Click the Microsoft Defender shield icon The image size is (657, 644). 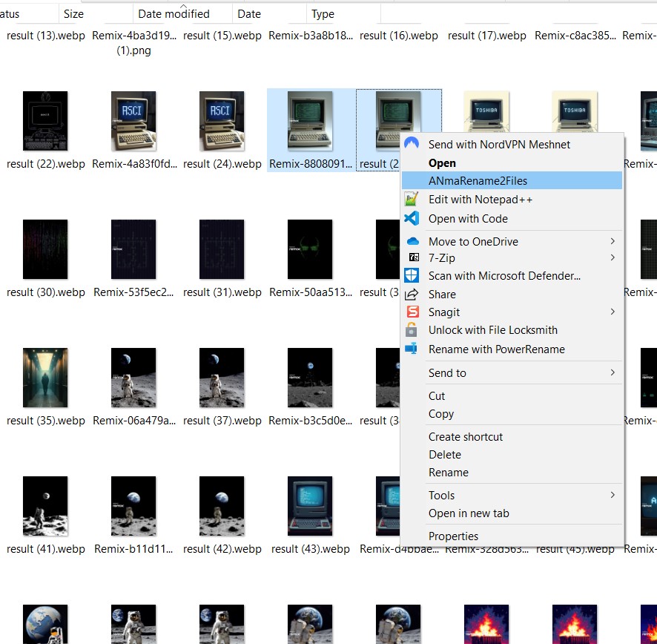coord(412,276)
